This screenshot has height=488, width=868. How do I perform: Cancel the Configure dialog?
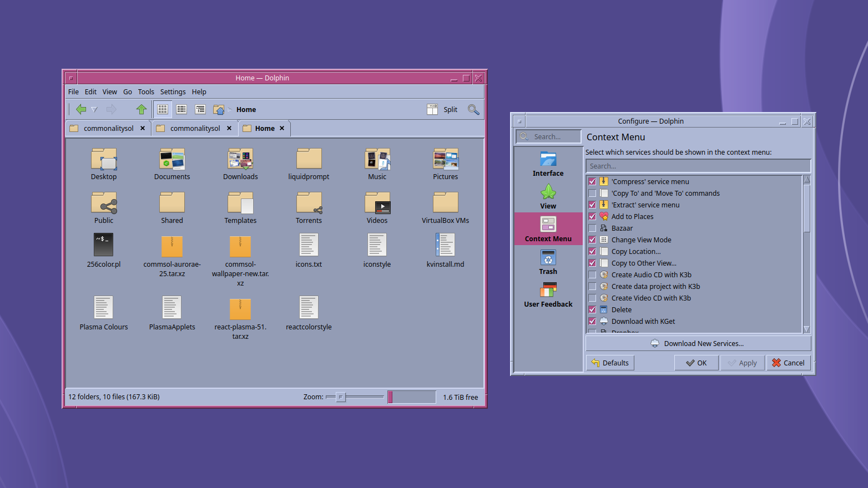point(789,363)
